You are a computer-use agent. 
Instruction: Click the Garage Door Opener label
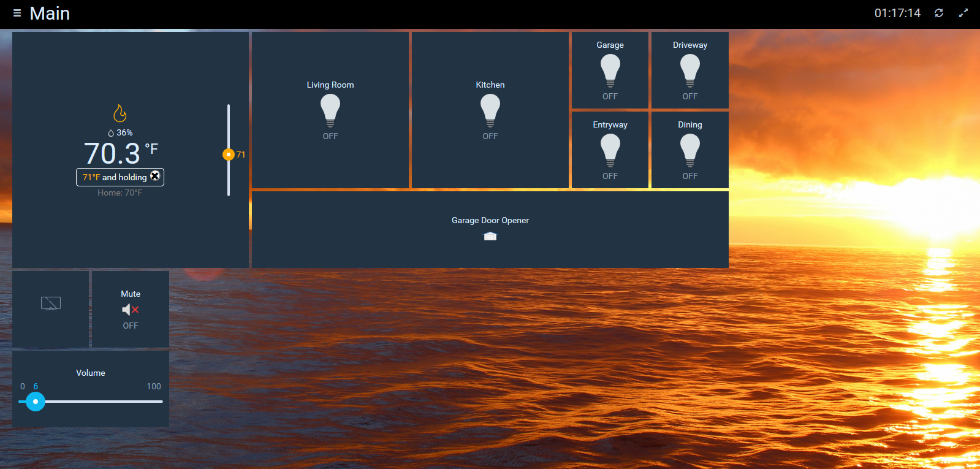pyautogui.click(x=490, y=220)
